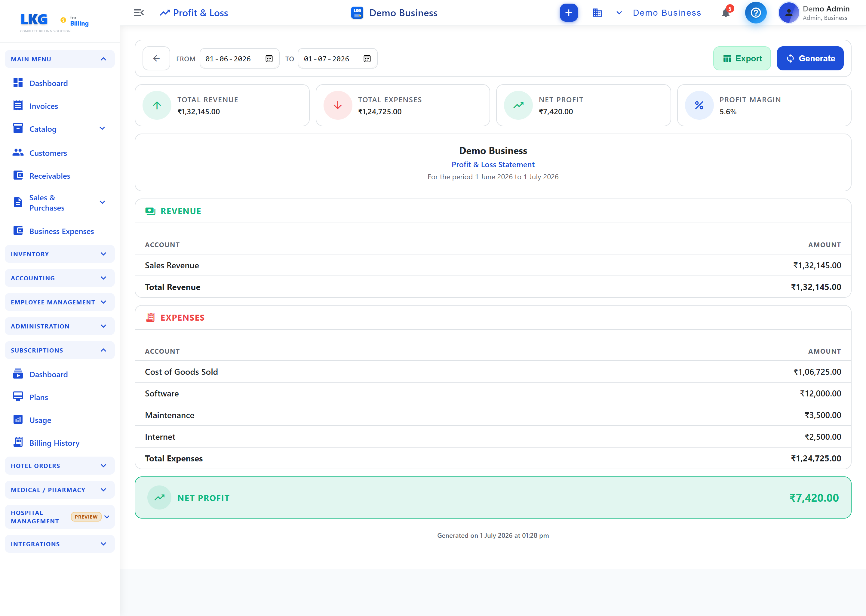Collapse the Subscriptions section

click(60, 350)
